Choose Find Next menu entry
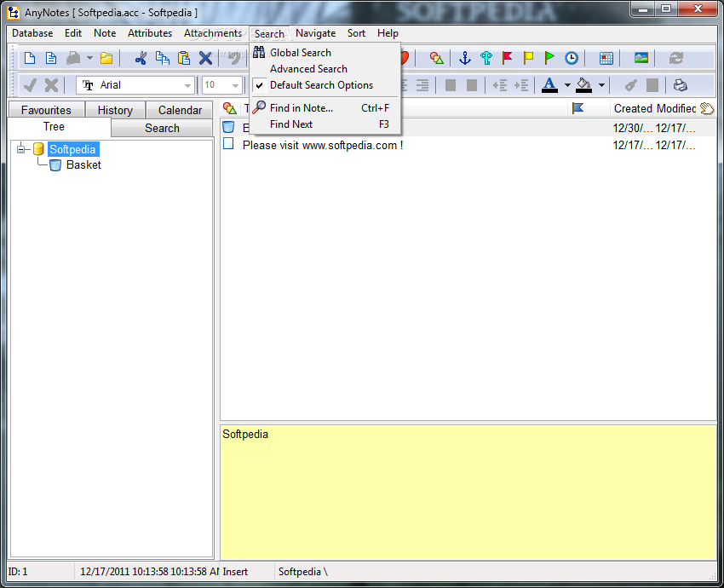The image size is (724, 588). 325,124
